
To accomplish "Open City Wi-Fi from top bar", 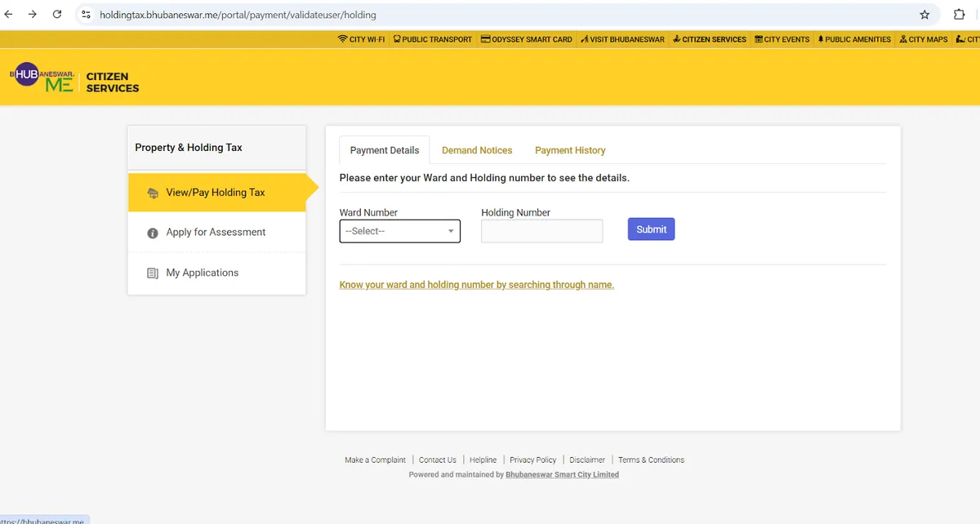I will point(361,39).
